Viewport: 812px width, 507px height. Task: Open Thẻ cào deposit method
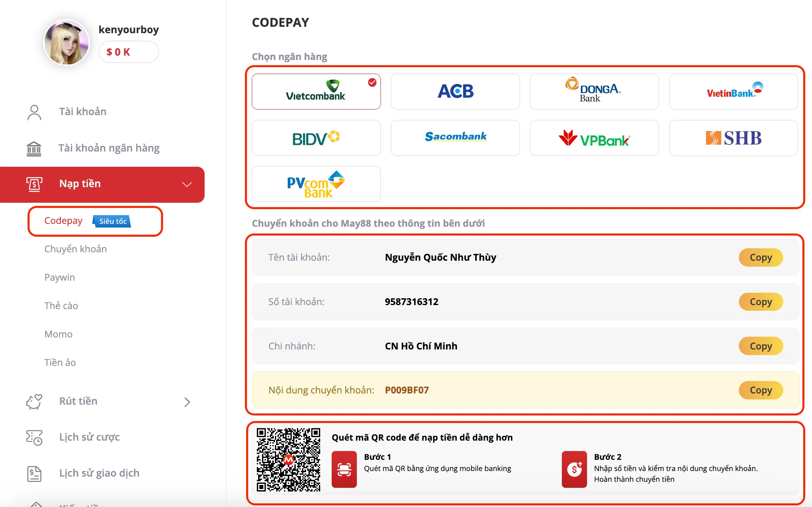tap(61, 306)
